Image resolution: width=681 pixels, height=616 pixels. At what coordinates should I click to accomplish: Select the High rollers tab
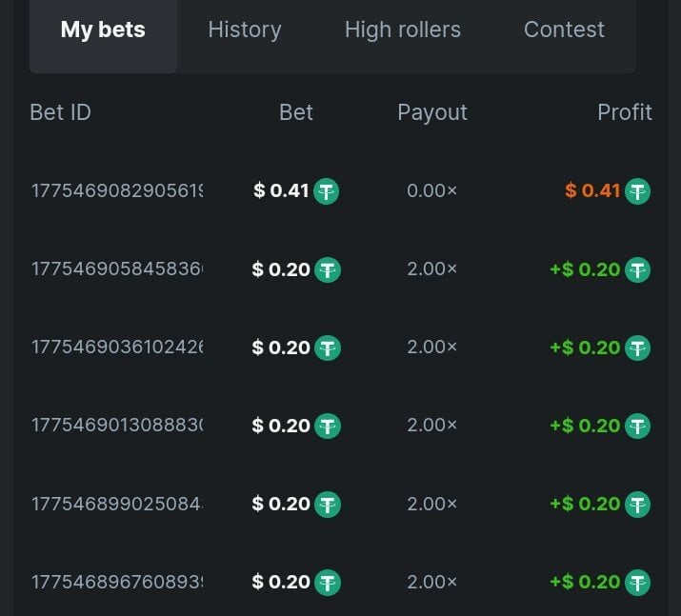click(403, 30)
